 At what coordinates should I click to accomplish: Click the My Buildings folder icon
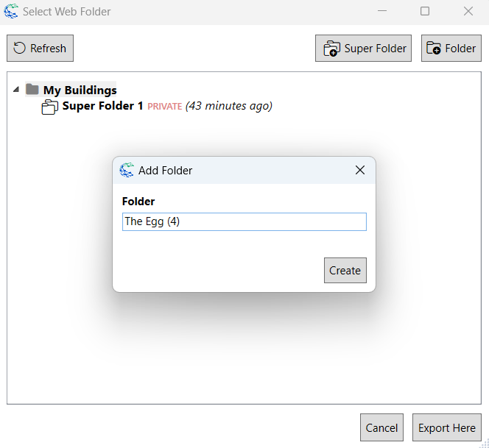click(32, 90)
